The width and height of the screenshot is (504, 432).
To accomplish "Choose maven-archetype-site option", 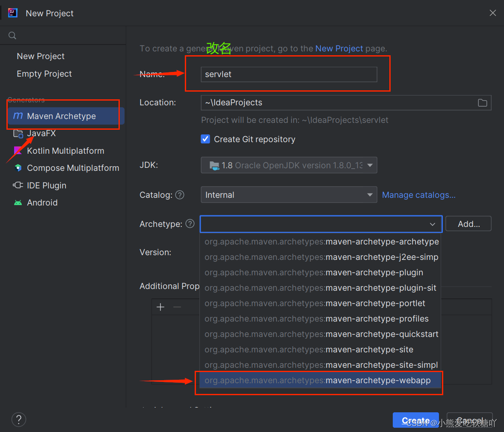I will [320, 350].
